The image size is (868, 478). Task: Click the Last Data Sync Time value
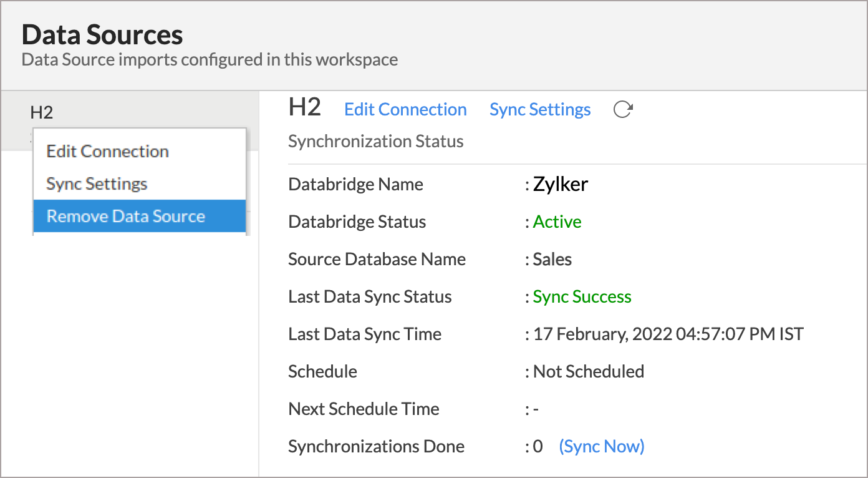[667, 334]
